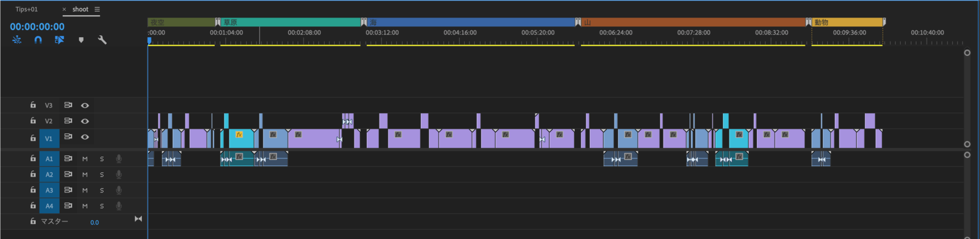Switch to the Tips+01 sequence tab
The width and height of the screenshot is (980, 239).
pos(27,9)
